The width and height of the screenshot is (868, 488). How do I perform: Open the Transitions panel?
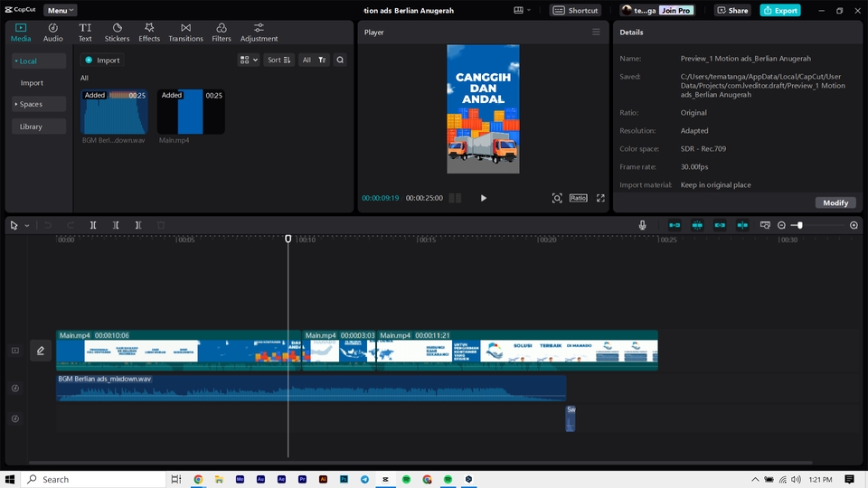tap(185, 33)
